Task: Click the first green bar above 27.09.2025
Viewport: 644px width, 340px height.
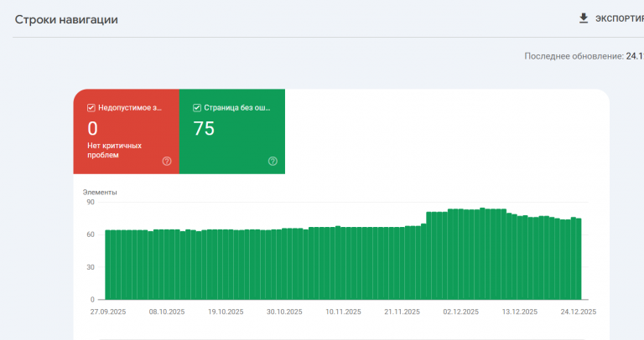Action: point(107,265)
